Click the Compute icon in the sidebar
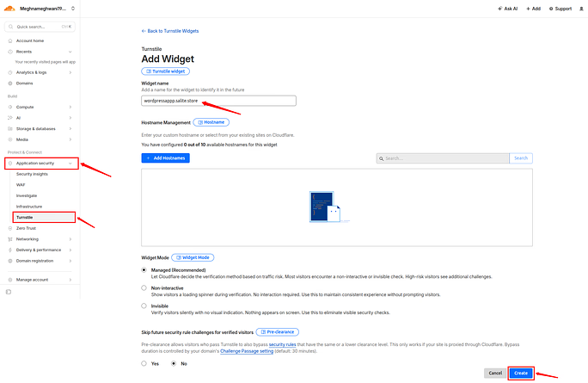The height and width of the screenshot is (383, 588). [x=10, y=107]
